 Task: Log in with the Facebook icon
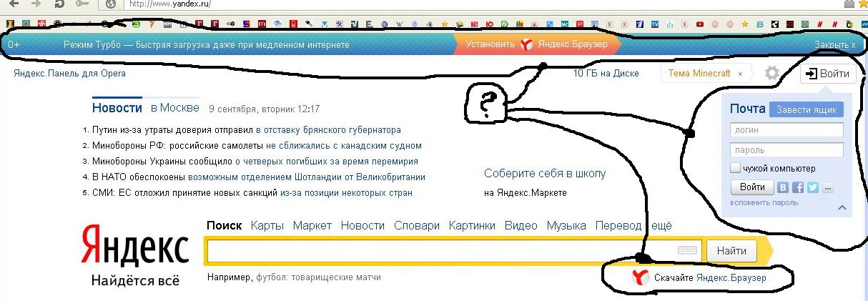[x=797, y=187]
